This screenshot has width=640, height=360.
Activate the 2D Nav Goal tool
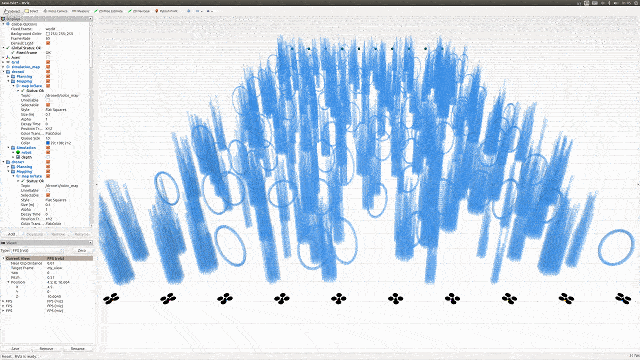pos(139,11)
